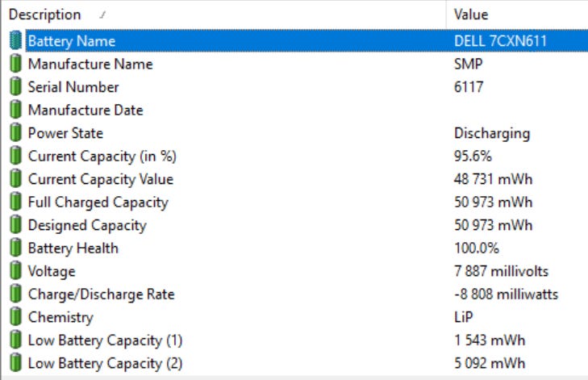
Task: Select the Designed Capacity row
Action: coord(87,226)
